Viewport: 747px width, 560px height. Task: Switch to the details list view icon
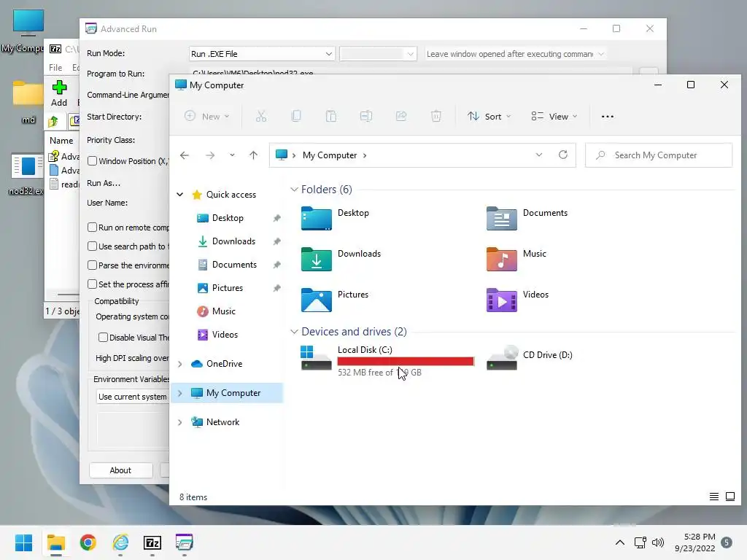(x=713, y=497)
